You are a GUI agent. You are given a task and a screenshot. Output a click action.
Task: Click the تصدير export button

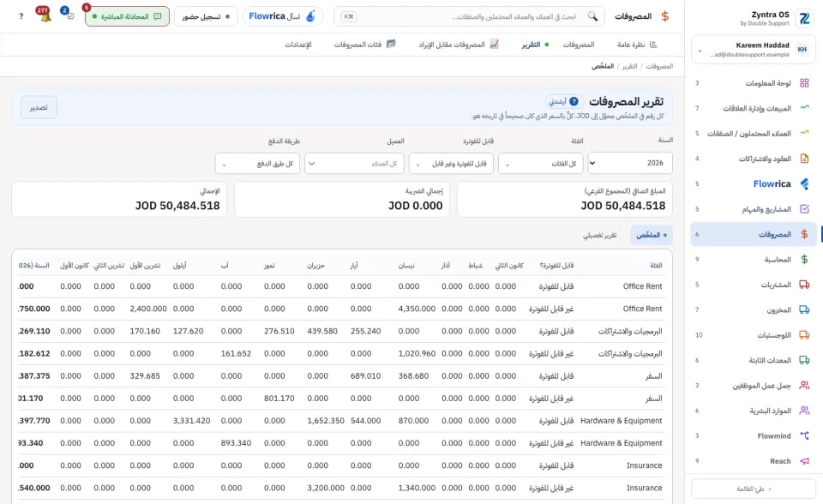coord(39,107)
